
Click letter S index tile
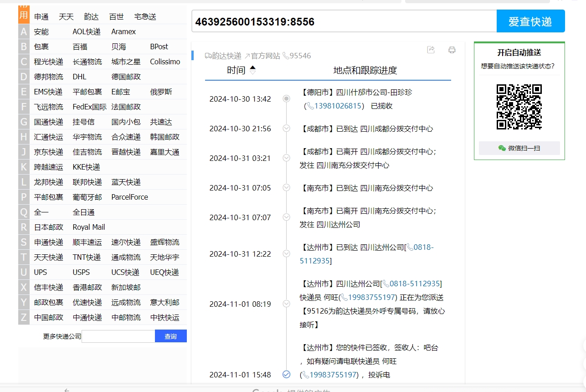pos(24,242)
